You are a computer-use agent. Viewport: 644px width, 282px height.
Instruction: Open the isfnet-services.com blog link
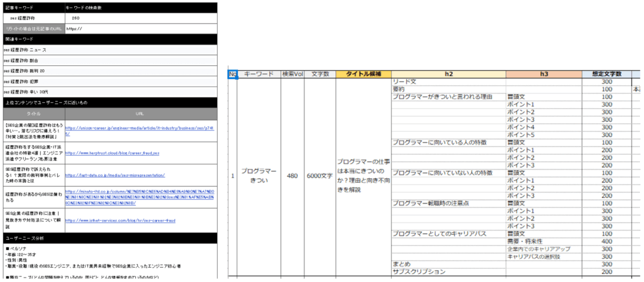[120, 220]
